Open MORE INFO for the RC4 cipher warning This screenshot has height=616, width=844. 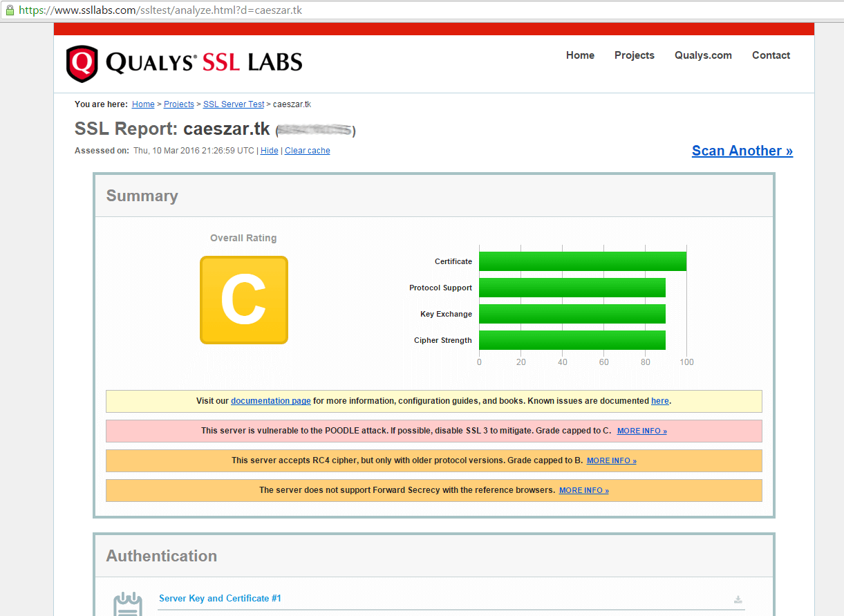point(612,460)
